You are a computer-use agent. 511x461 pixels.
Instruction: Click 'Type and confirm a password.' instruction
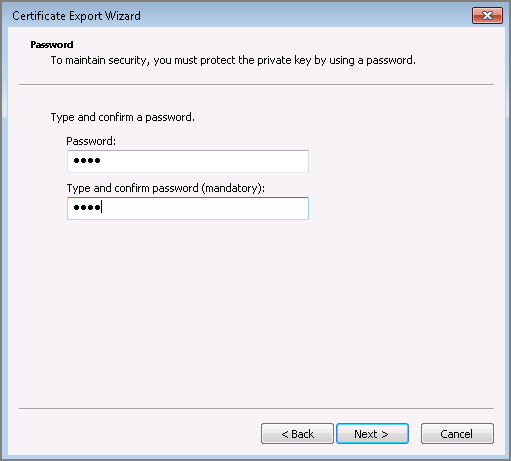tap(123, 117)
